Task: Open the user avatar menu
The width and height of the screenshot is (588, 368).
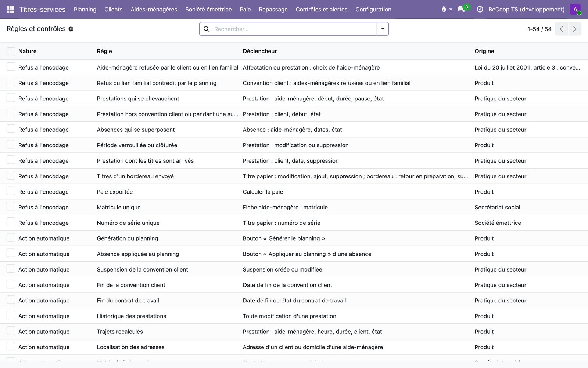Action: pyautogui.click(x=576, y=9)
